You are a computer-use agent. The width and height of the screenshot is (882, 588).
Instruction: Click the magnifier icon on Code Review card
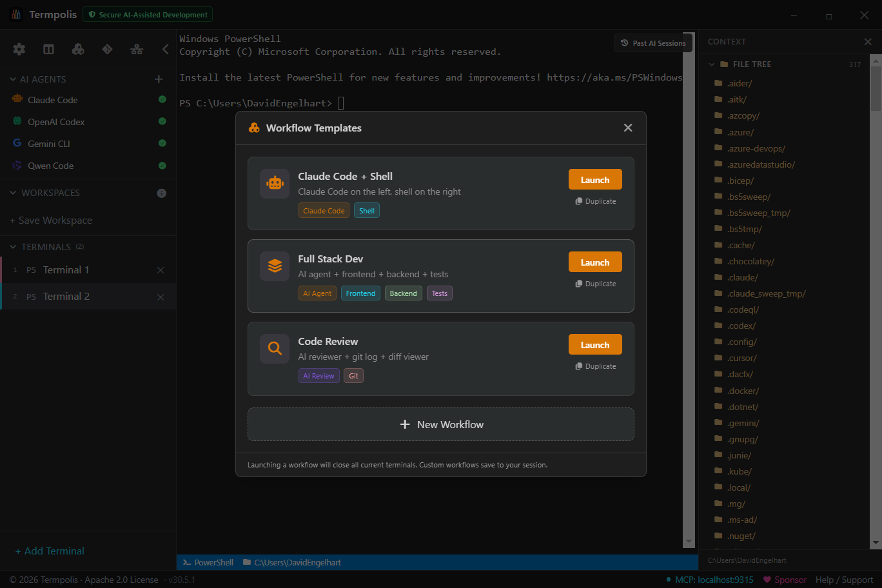pos(275,349)
